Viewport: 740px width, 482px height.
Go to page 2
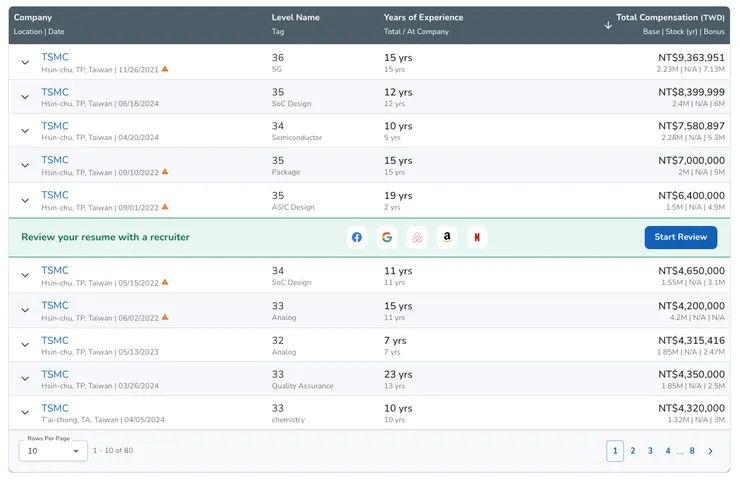[x=632, y=451]
